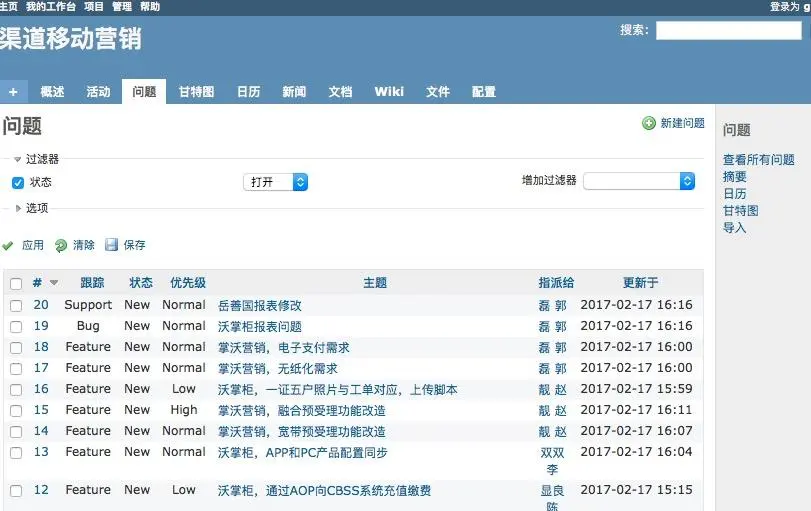Select checkbox for issue 17
The height and width of the screenshot is (511, 811).
(x=16, y=369)
